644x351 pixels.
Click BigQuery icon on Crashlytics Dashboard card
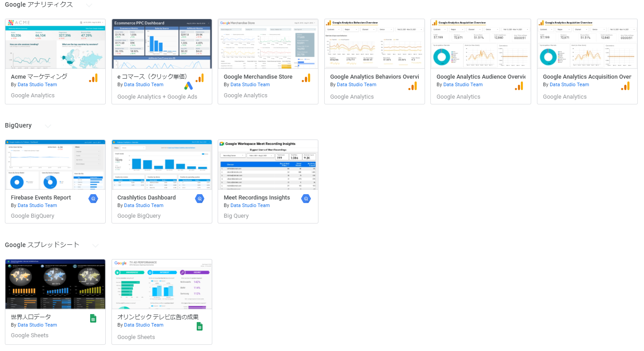[x=200, y=199]
